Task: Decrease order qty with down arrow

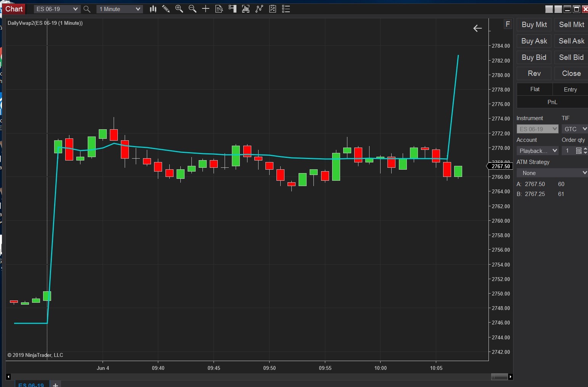Action: click(586, 153)
